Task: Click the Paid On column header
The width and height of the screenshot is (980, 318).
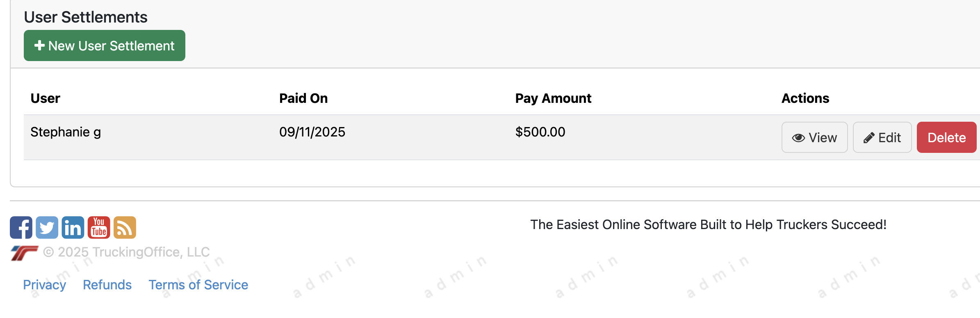Action: pos(303,98)
